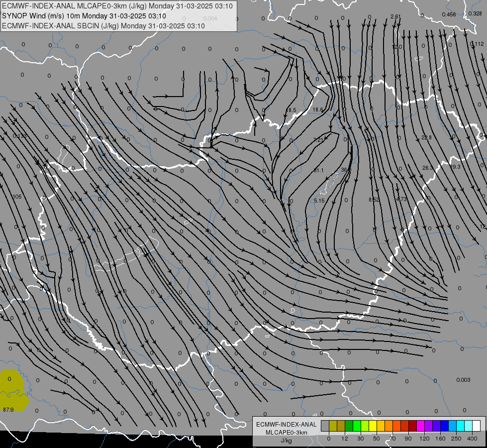The image size is (487, 448).
Task: Select the dark red legend swatch
Action: pyautogui.click(x=412, y=426)
